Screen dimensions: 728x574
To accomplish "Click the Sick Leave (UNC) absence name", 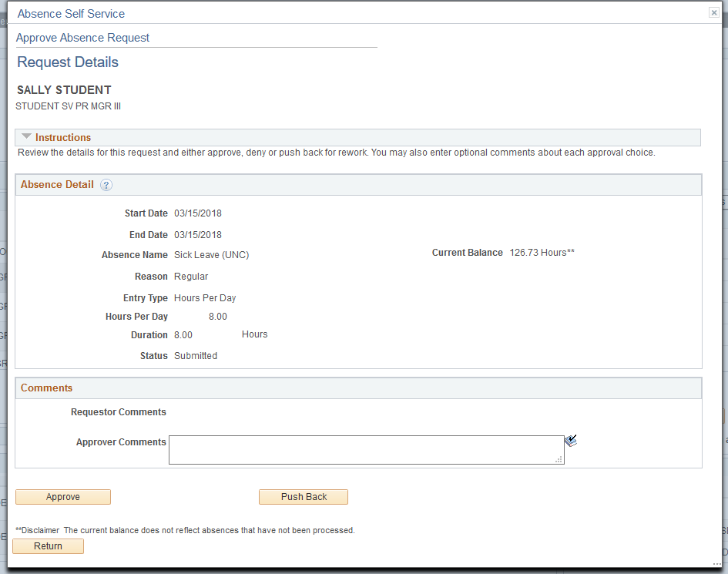I will [211, 255].
